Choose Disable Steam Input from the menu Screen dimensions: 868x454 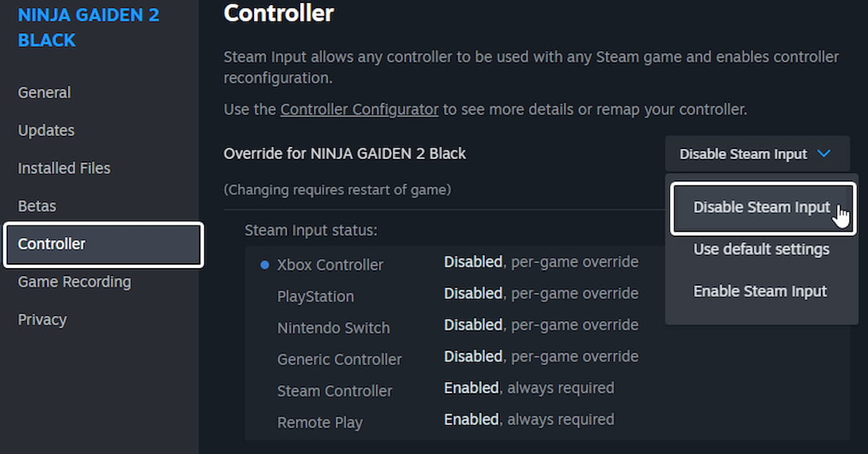pyautogui.click(x=762, y=207)
